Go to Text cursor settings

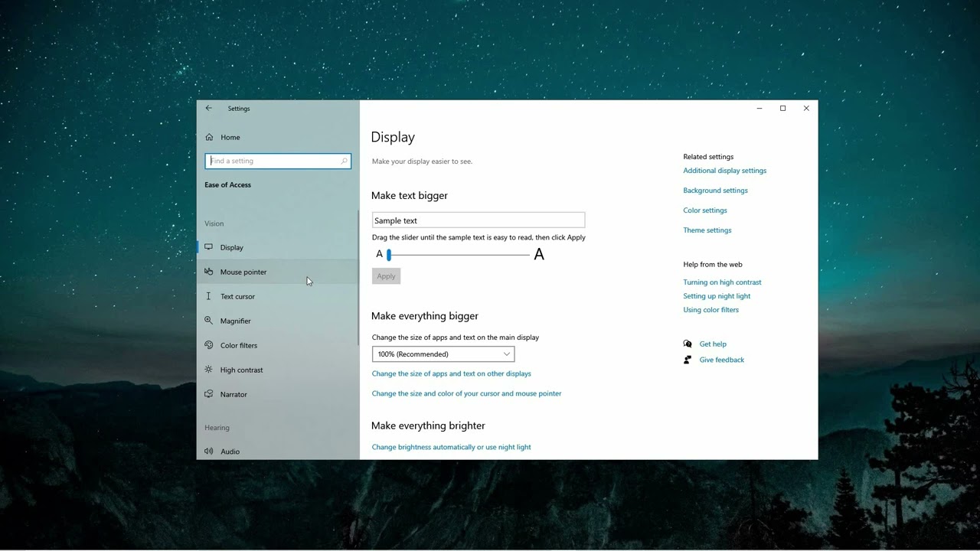coord(277,296)
